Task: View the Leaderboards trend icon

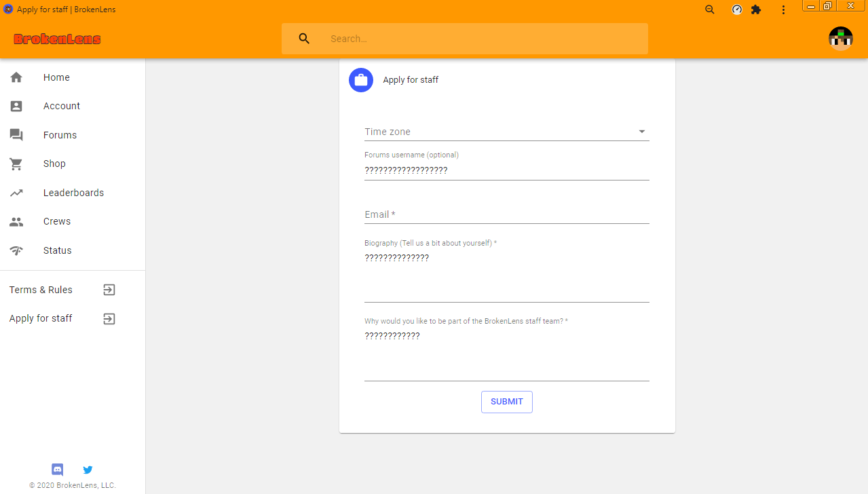Action: coord(16,193)
